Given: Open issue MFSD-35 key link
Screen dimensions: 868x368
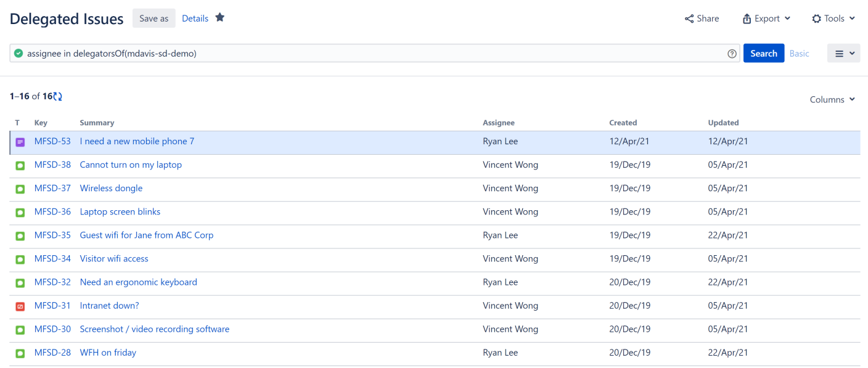Looking at the screenshot, I should 52,235.
